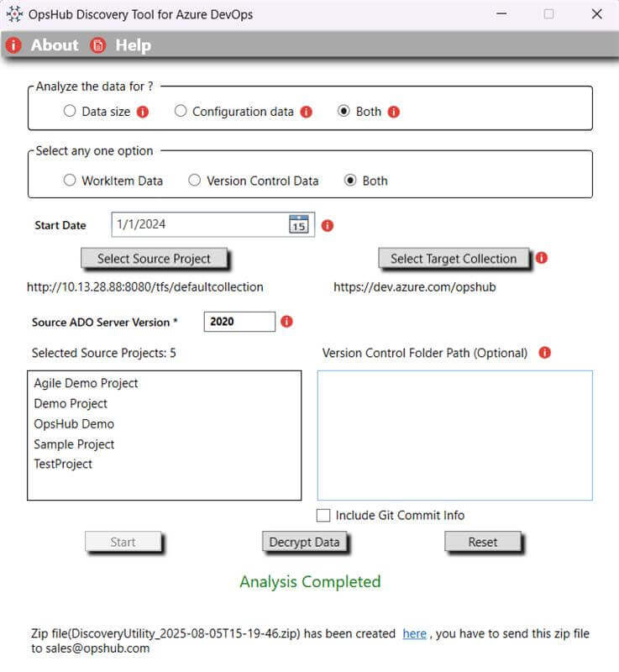The height and width of the screenshot is (672, 619).
Task: Select the Configuration data radio button
Action: [x=181, y=111]
